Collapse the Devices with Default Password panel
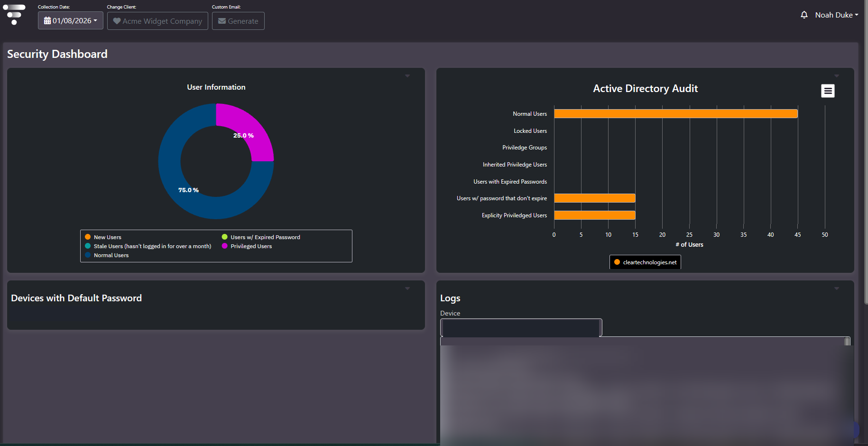The width and height of the screenshot is (868, 446). (x=407, y=288)
